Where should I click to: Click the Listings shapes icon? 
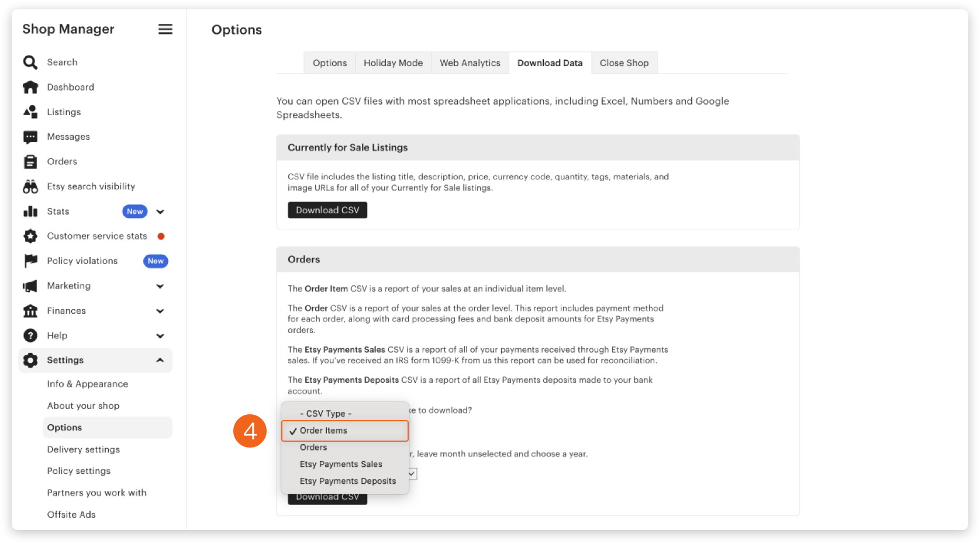30,112
